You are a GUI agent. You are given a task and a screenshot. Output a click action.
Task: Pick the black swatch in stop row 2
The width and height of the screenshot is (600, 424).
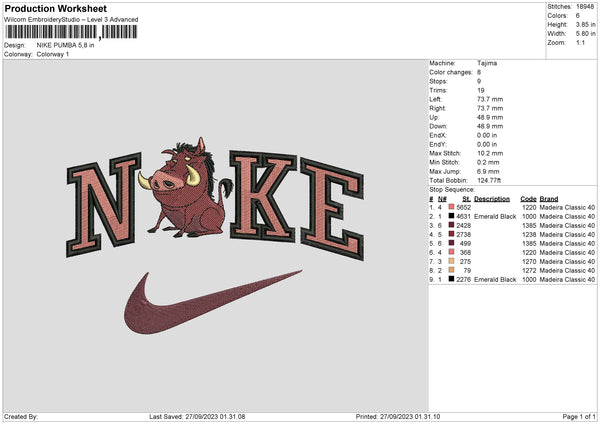point(452,216)
